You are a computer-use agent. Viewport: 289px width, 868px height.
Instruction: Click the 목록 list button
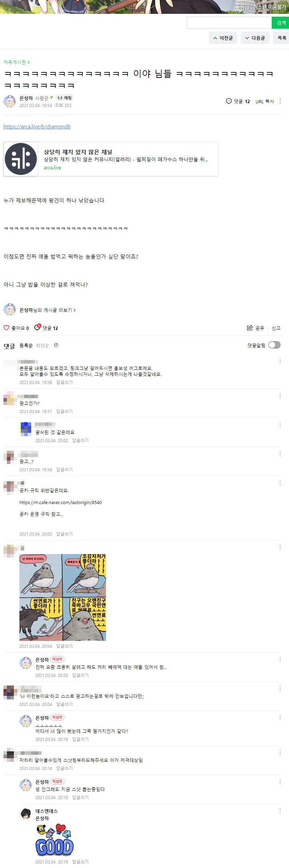(282, 38)
